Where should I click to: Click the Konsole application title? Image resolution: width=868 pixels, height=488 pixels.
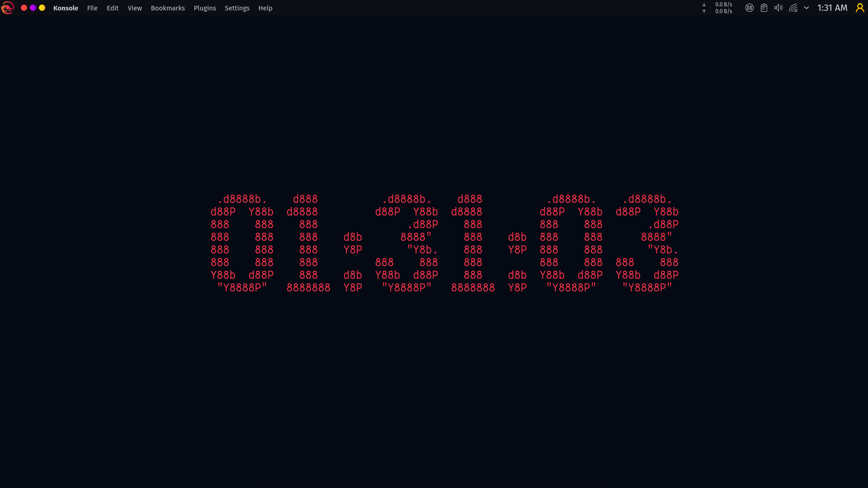[x=66, y=8]
